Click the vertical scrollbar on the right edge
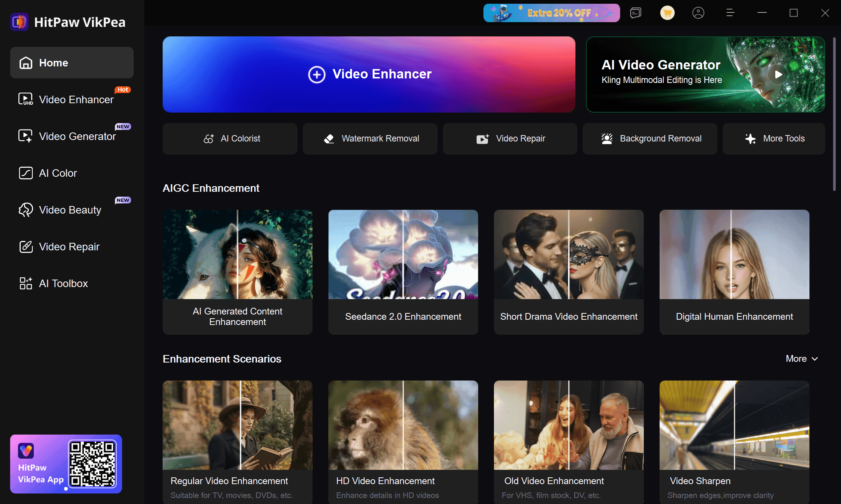841x504 pixels. 834,114
